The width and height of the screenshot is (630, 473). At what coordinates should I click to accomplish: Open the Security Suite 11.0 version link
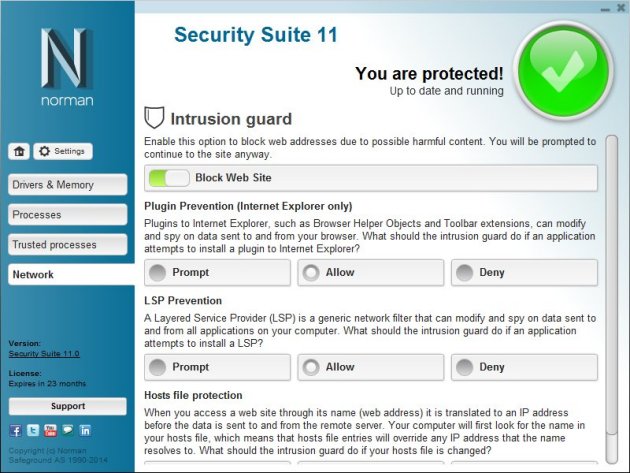click(44, 354)
